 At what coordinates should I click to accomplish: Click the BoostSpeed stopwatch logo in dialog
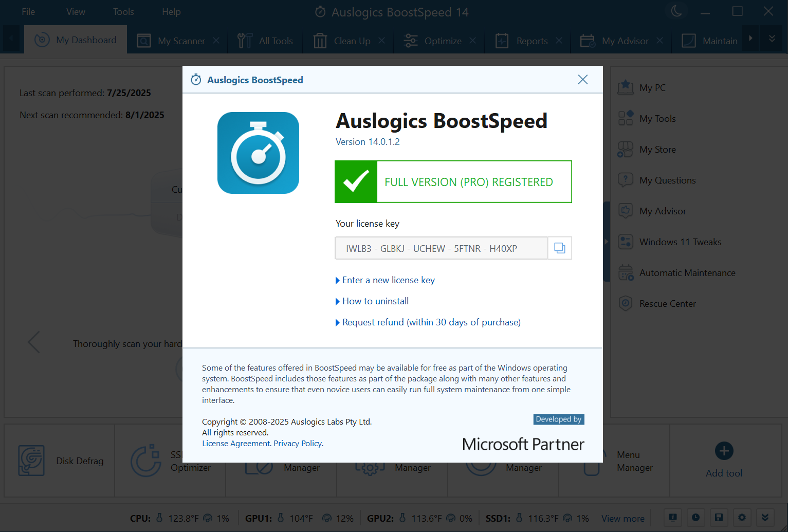pos(258,153)
